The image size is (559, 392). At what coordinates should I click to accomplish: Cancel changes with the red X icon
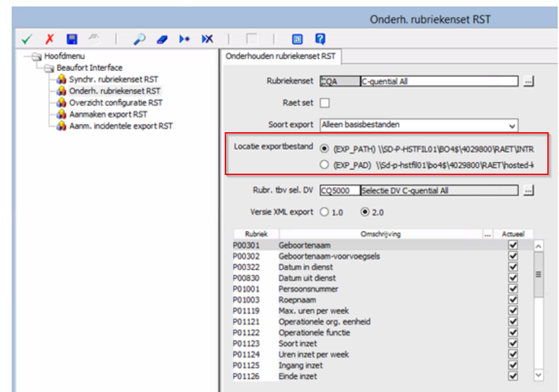point(49,39)
